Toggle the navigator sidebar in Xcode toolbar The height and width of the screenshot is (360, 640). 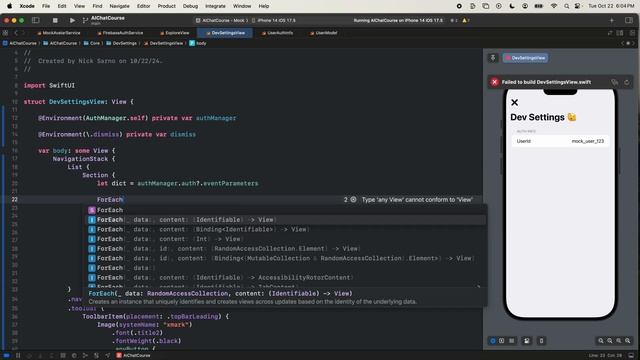[36, 20]
